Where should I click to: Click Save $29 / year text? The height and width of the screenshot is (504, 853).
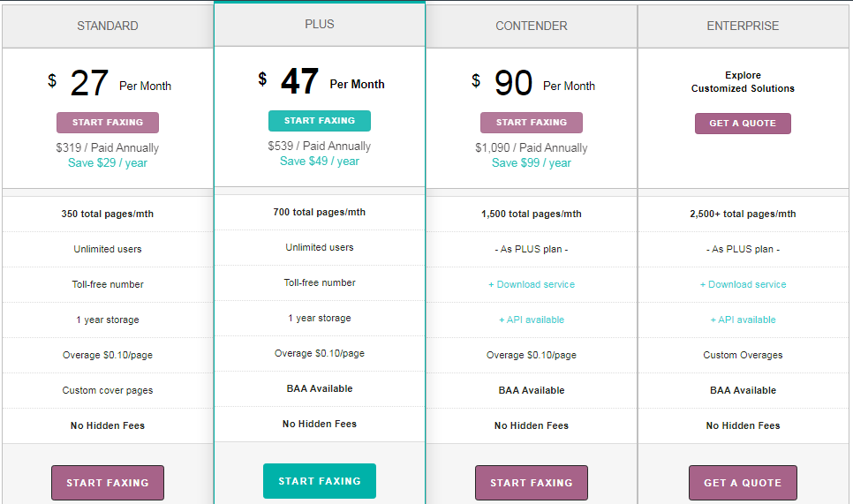tap(108, 162)
